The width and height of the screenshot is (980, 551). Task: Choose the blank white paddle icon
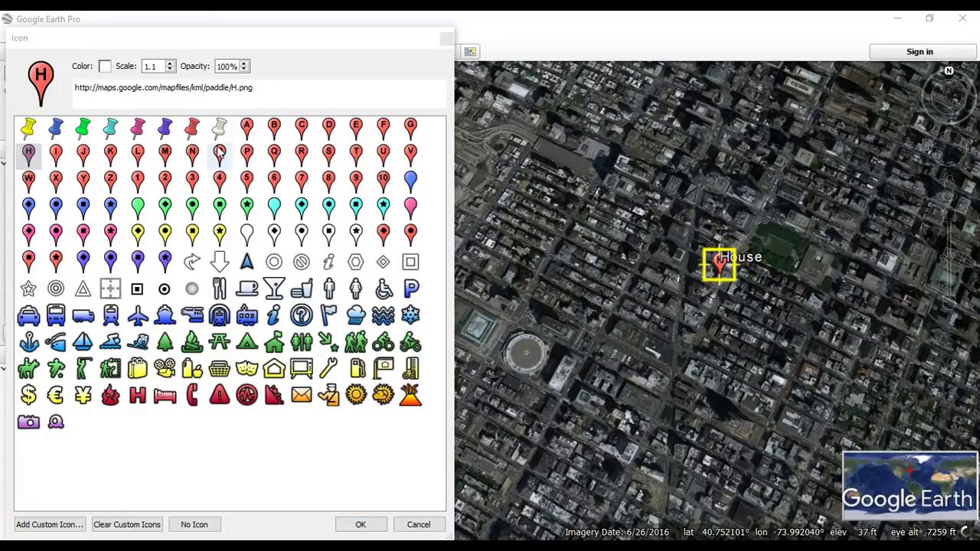coord(247,235)
